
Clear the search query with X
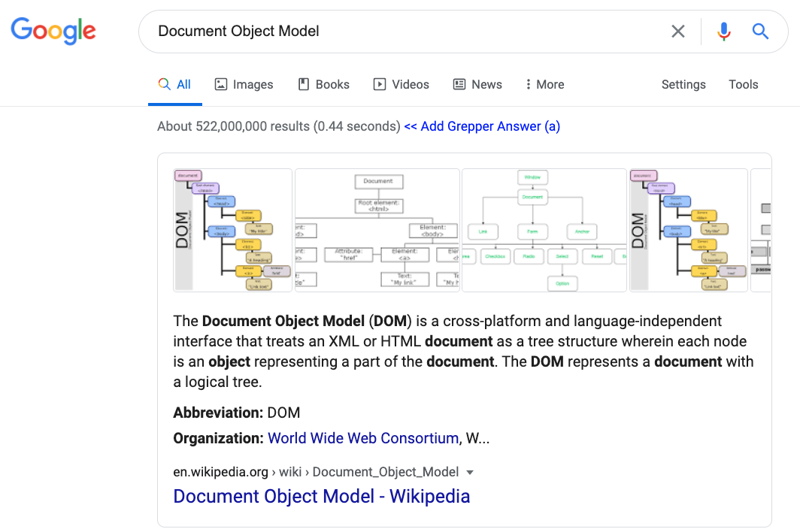point(678,31)
